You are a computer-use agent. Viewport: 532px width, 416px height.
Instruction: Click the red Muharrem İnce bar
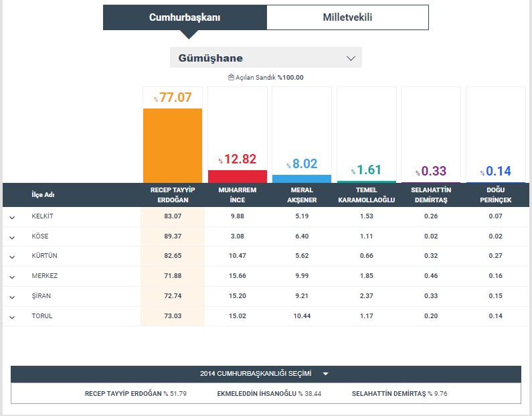click(237, 176)
